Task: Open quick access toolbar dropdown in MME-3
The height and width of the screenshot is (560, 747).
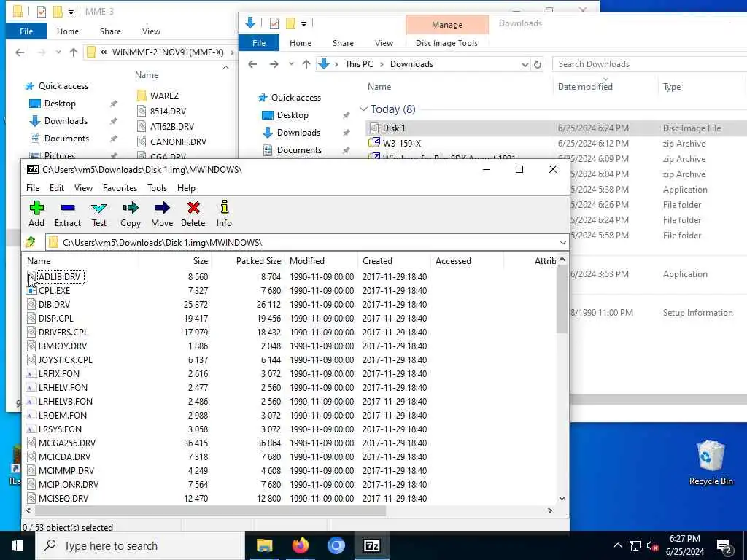Action: pos(71,12)
